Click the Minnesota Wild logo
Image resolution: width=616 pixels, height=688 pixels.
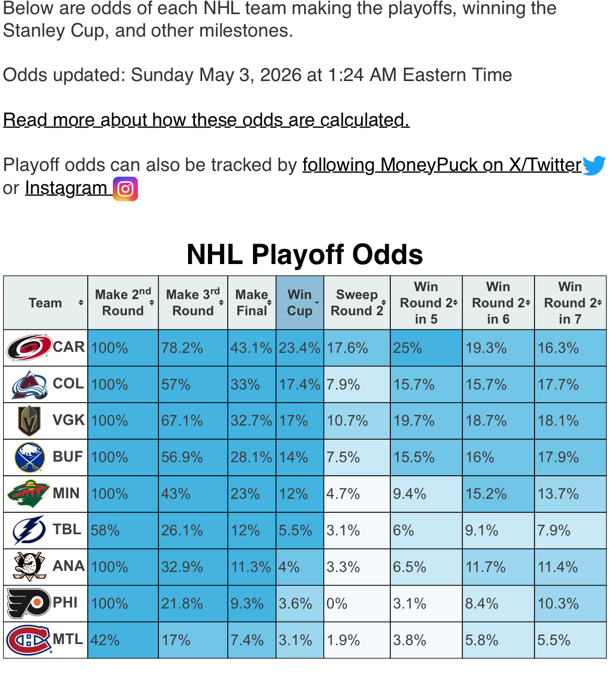coord(29,494)
